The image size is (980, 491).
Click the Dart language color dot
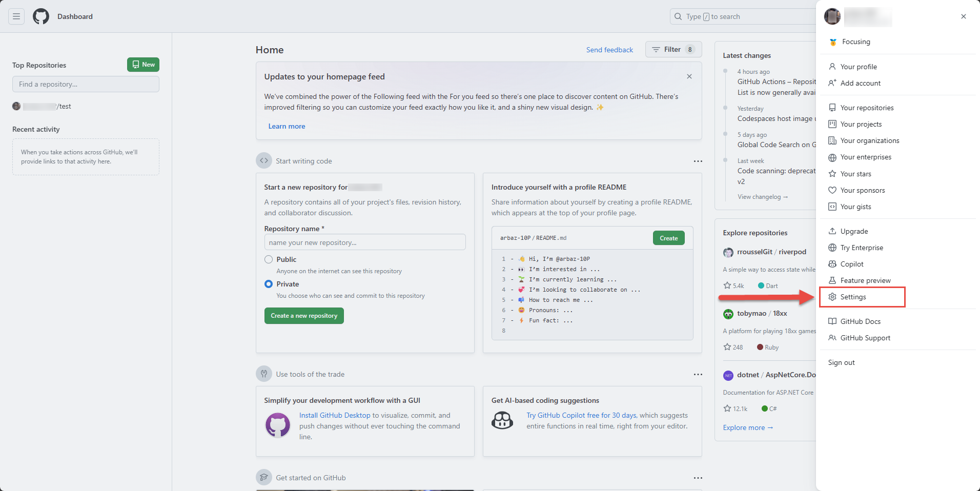click(761, 285)
